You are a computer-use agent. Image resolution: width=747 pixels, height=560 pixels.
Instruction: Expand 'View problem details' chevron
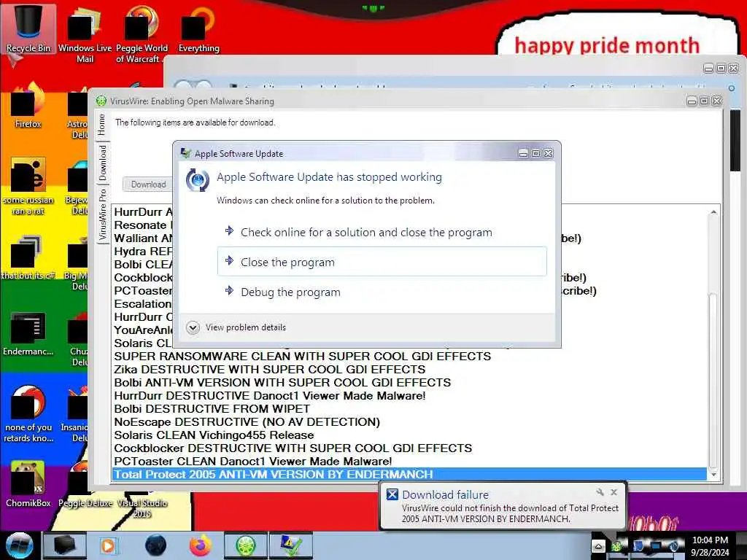(193, 327)
